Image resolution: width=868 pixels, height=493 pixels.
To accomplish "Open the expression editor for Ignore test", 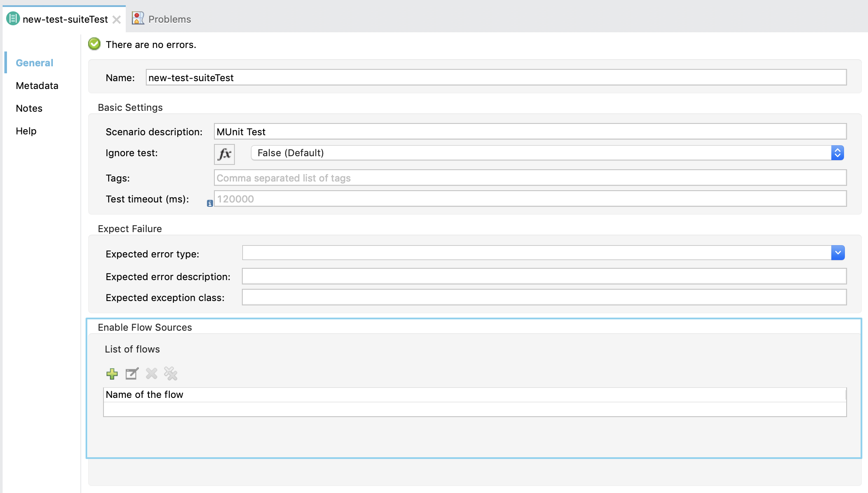I will click(x=224, y=154).
